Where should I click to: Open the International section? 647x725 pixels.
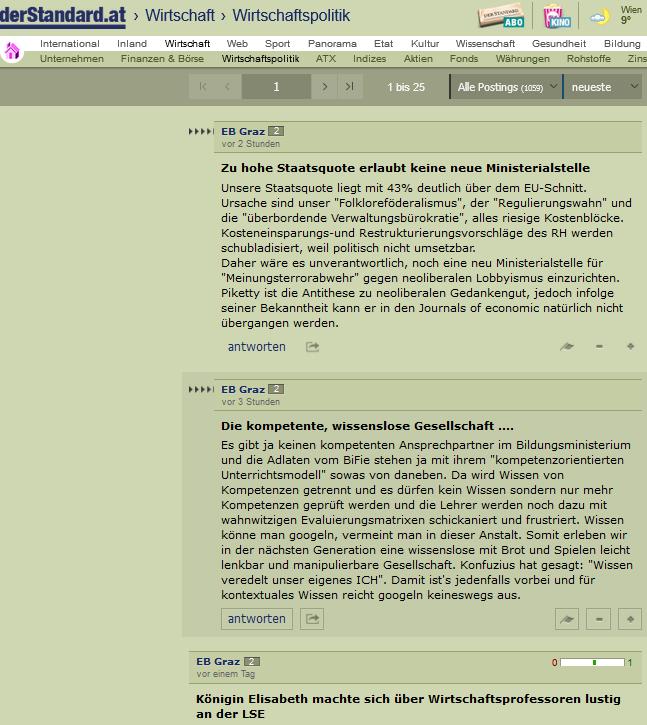coord(70,43)
